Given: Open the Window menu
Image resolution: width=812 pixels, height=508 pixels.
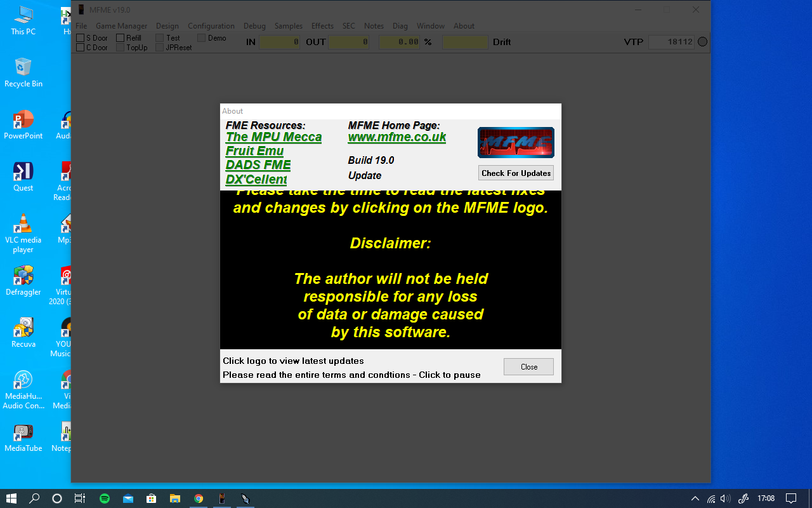Looking at the screenshot, I should 431,26.
